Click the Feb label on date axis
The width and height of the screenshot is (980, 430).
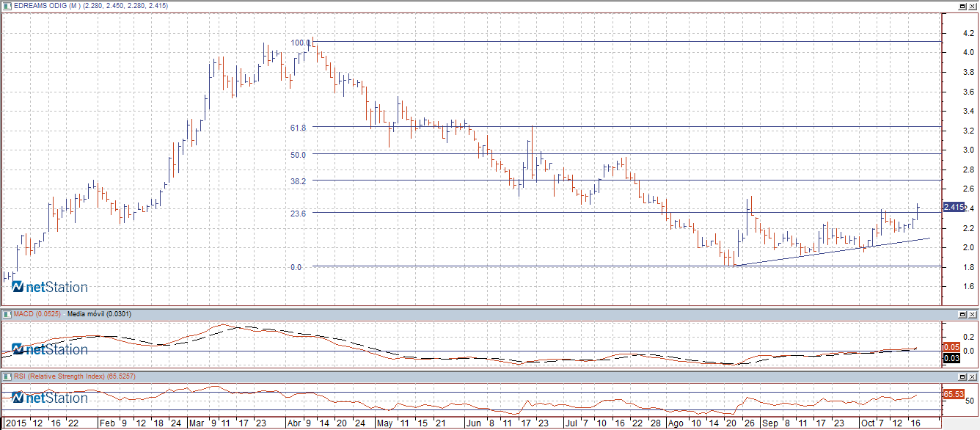pos(106,423)
